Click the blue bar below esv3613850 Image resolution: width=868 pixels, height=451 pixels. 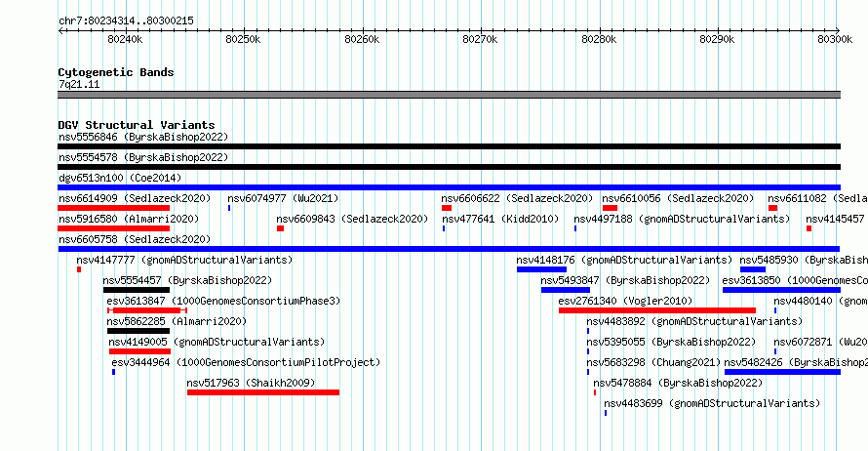point(781,290)
